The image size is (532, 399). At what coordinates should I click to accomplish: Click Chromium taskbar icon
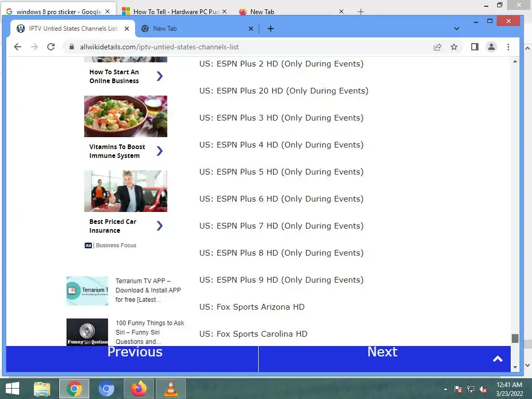click(106, 389)
